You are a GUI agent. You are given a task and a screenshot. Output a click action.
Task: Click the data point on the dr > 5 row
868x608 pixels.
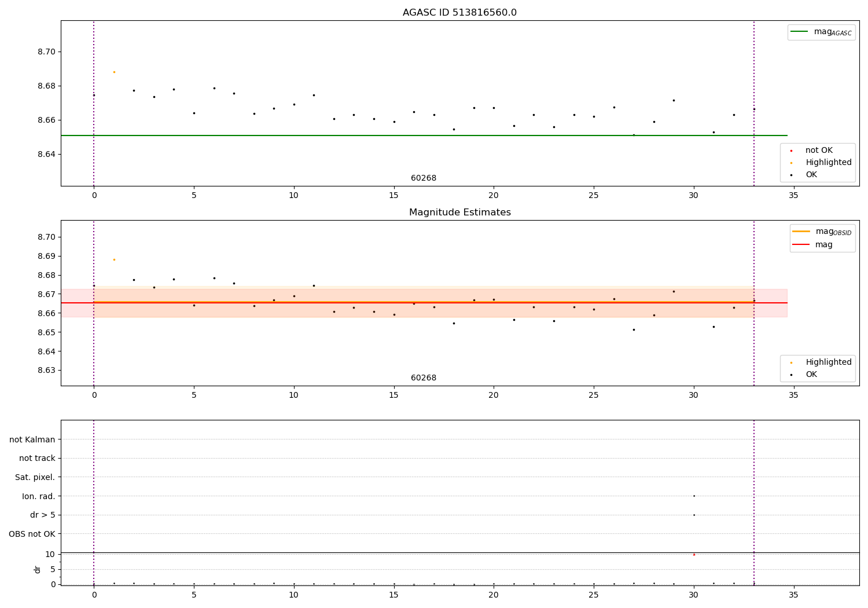point(694,515)
